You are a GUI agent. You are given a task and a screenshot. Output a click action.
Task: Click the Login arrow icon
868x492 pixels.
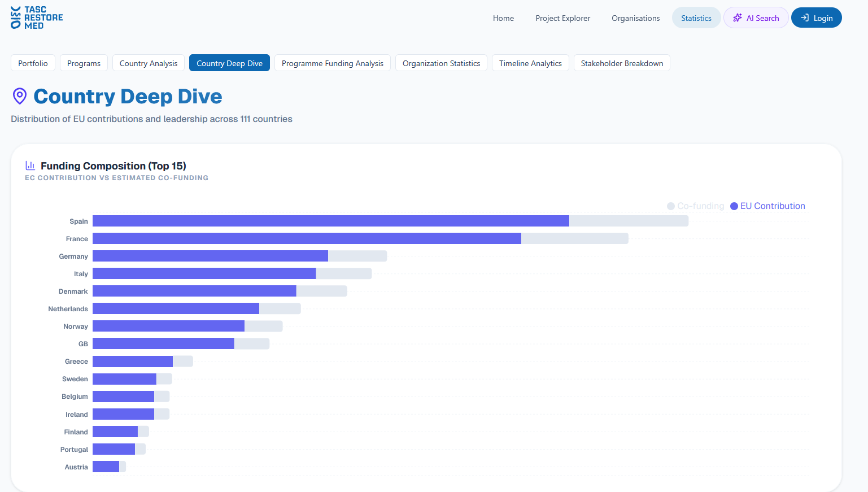(x=805, y=18)
